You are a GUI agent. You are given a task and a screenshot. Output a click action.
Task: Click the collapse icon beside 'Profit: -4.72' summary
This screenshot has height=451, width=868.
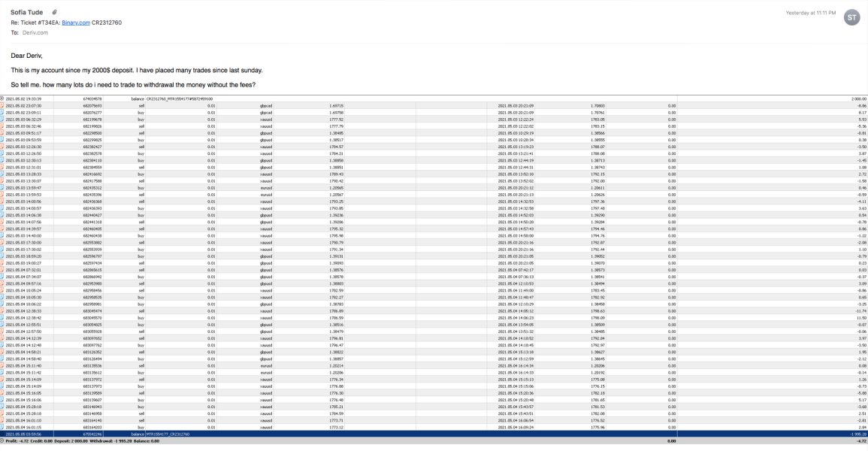(2, 441)
